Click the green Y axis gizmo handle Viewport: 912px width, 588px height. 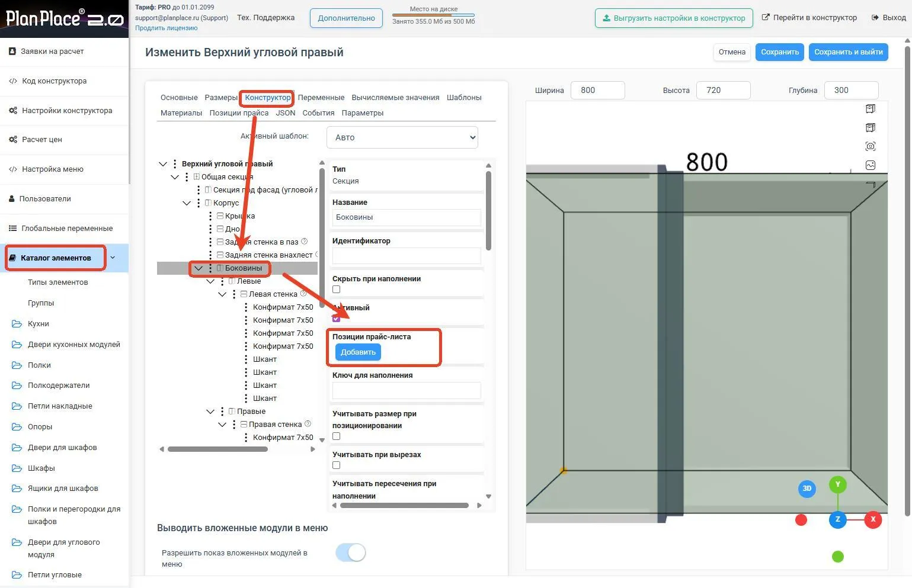tap(837, 484)
